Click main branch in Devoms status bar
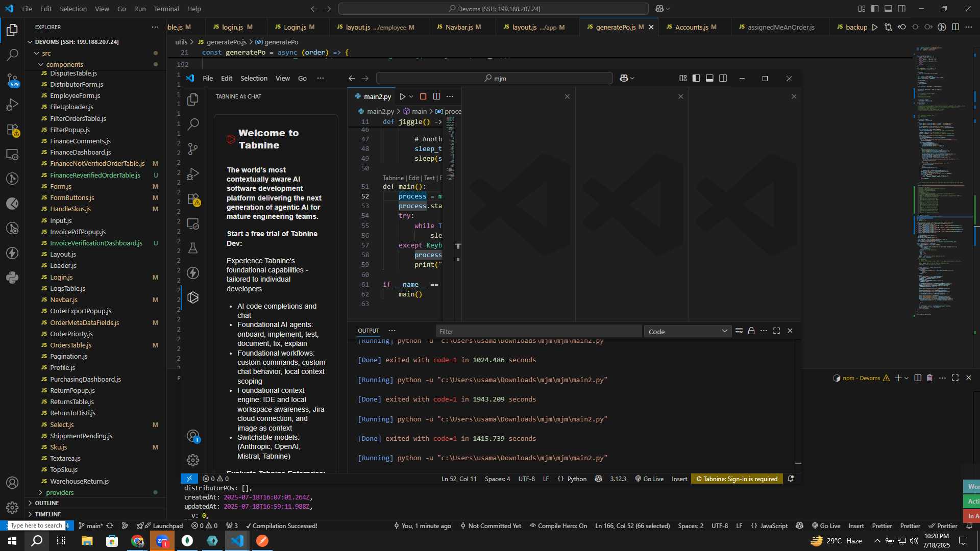Image resolution: width=980 pixels, height=551 pixels. (x=91, y=526)
